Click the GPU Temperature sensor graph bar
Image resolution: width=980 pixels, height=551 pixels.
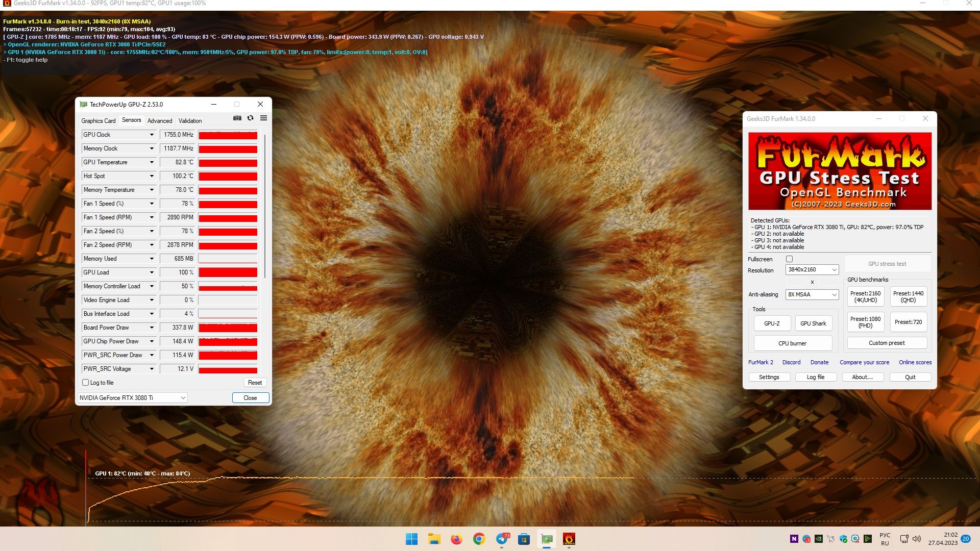point(228,162)
